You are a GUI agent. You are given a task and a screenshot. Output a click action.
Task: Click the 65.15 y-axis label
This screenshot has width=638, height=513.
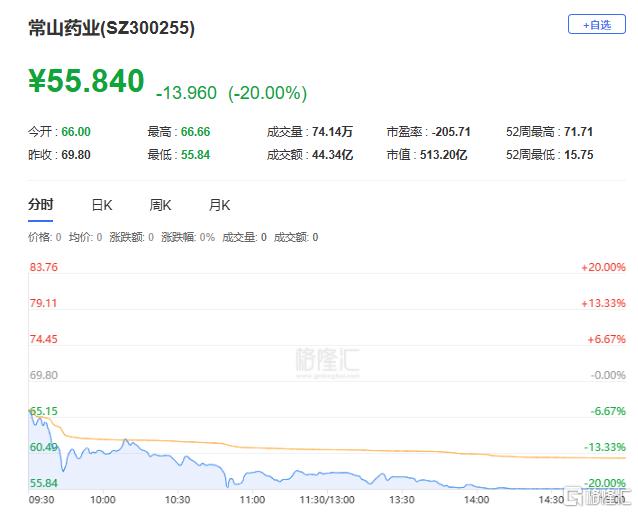(x=44, y=411)
